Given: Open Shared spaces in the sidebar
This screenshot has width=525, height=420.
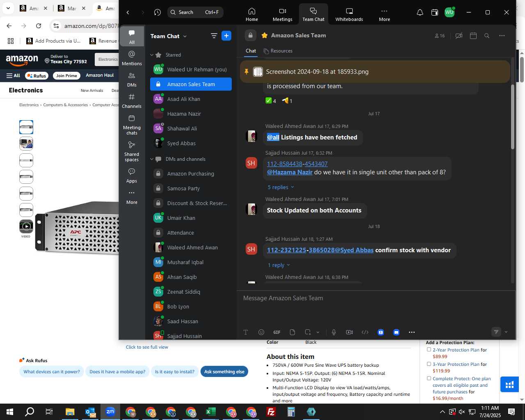Looking at the screenshot, I should [x=132, y=151].
